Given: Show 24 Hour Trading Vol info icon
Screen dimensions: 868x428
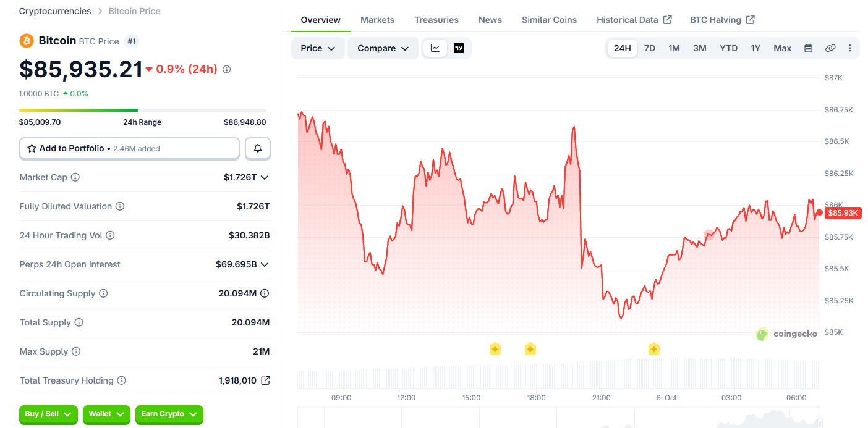Looking at the screenshot, I should click(110, 235).
